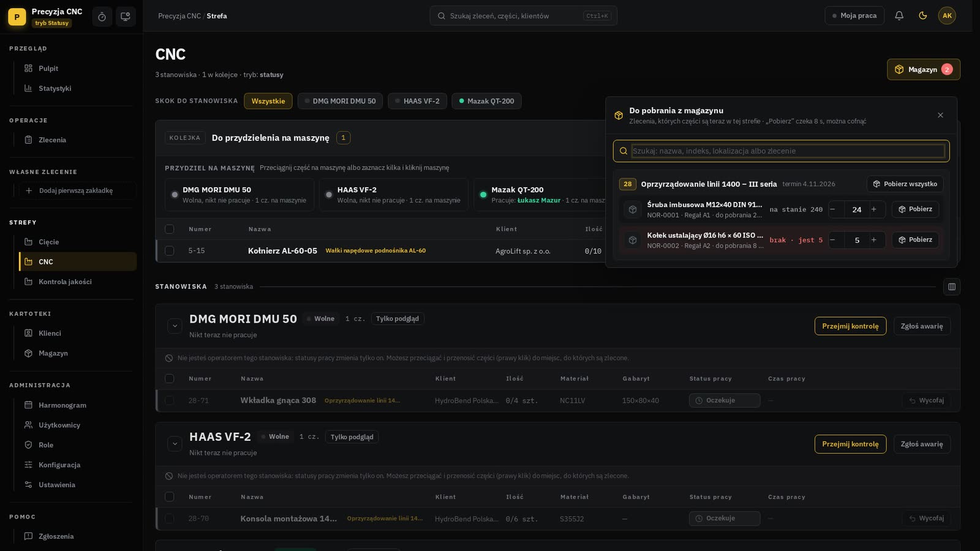Jump to HAAS VF-2 station chip

point(417,101)
